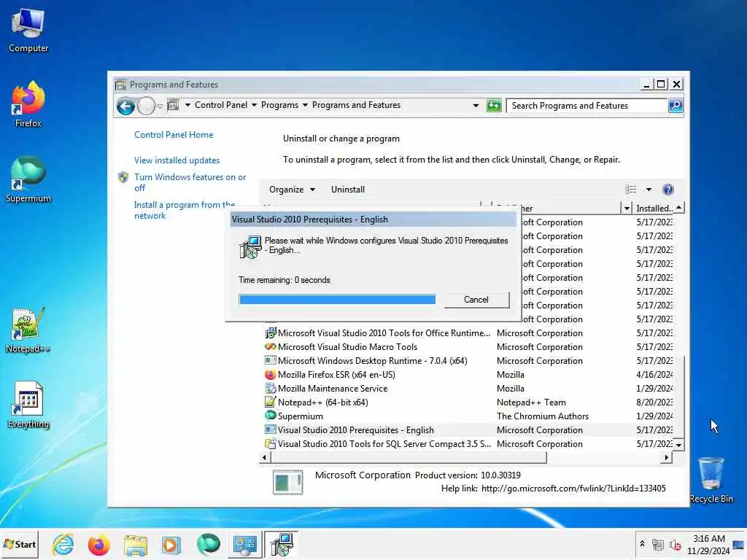Image resolution: width=747 pixels, height=560 pixels.
Task: Click in the Search Programs and Features box
Action: 587,106
